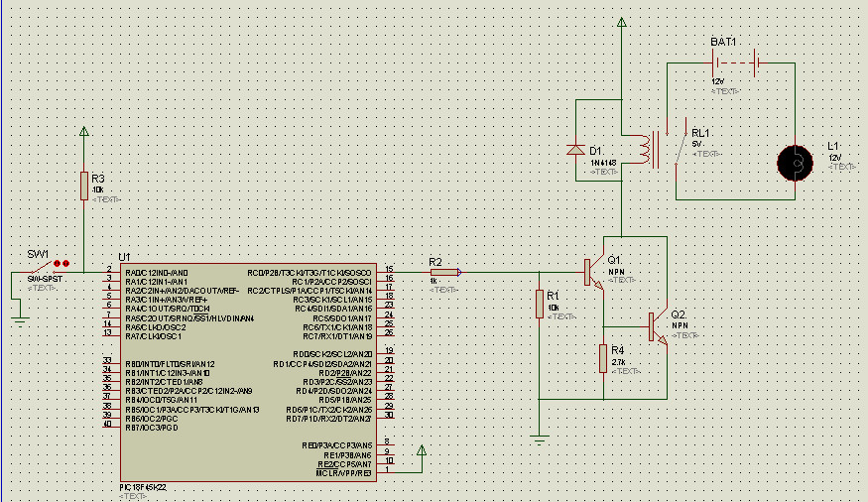The image size is (868, 502).
Task: Click the <TEXT> placeholder under BAT1
Action: [726, 90]
